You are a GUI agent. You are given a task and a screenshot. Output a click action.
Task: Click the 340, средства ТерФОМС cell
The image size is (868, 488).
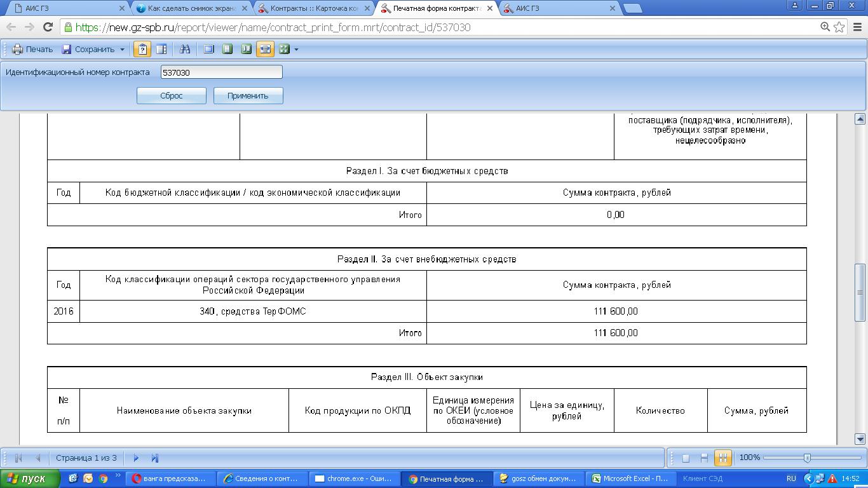253,311
